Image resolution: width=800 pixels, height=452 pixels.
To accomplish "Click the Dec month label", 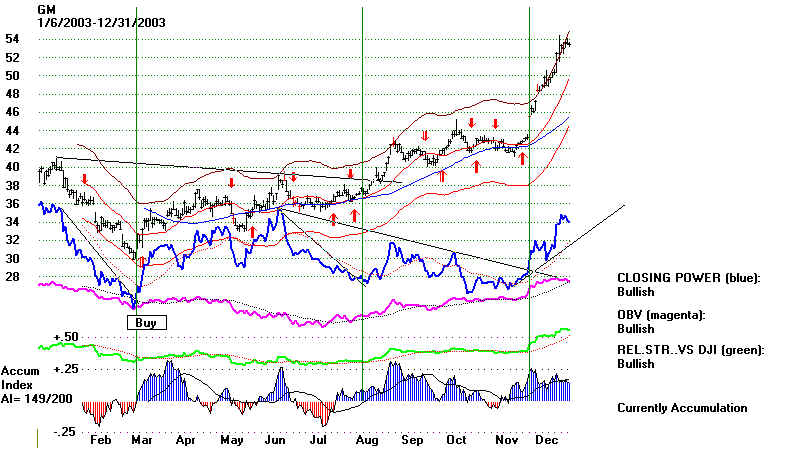I will 547,440.
